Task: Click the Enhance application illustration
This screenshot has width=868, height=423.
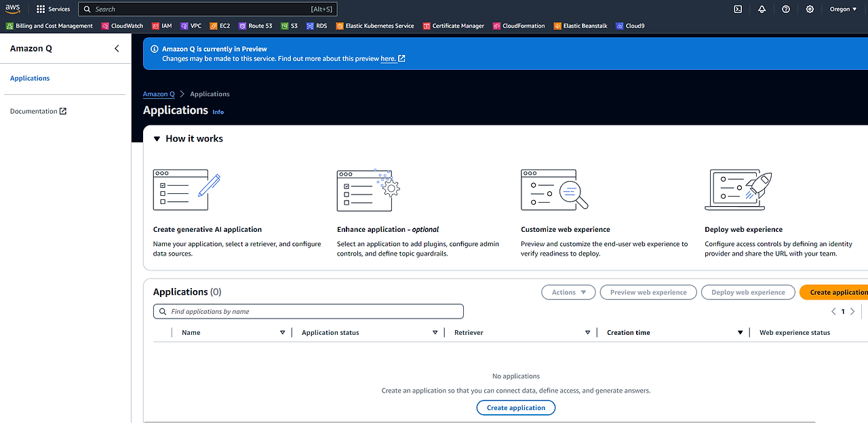Action: coord(368,190)
